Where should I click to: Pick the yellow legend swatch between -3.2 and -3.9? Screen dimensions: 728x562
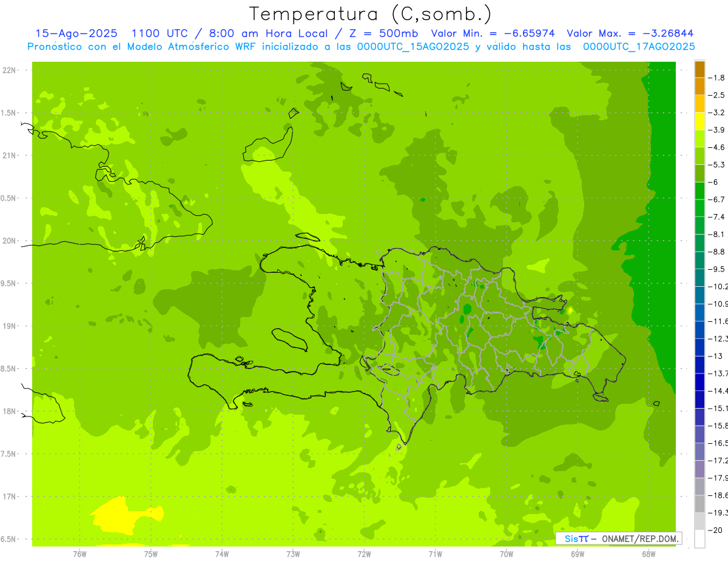[x=699, y=121]
